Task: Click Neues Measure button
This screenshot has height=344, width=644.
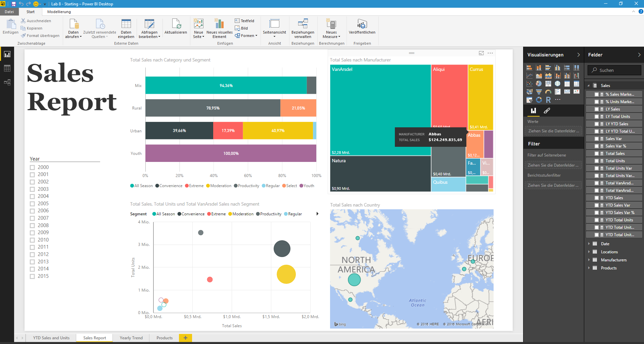Action: 331,29
